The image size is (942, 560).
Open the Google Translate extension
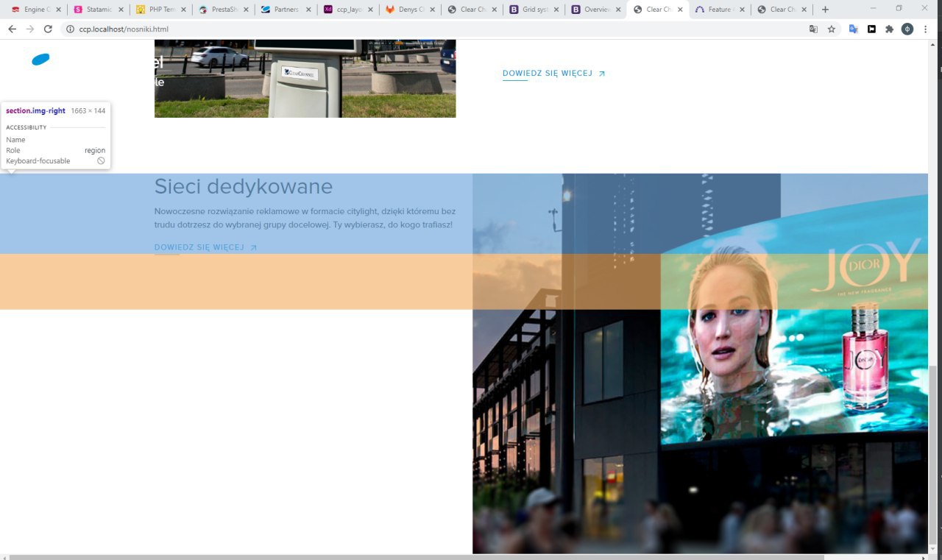tap(853, 29)
